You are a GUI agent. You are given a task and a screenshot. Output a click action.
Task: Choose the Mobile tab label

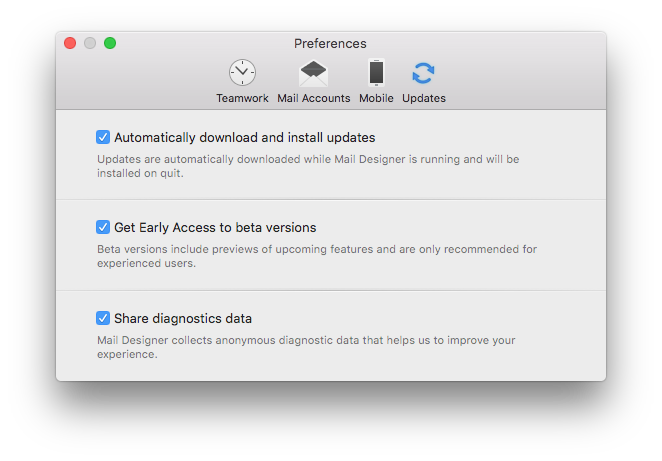(x=376, y=98)
